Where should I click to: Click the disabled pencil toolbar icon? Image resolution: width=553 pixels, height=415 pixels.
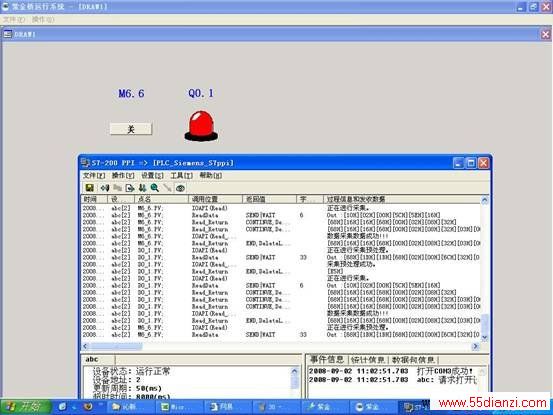(x=167, y=188)
